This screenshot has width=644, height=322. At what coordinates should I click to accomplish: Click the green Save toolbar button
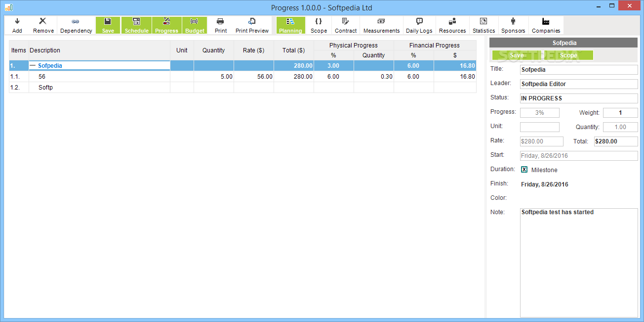[x=108, y=25]
